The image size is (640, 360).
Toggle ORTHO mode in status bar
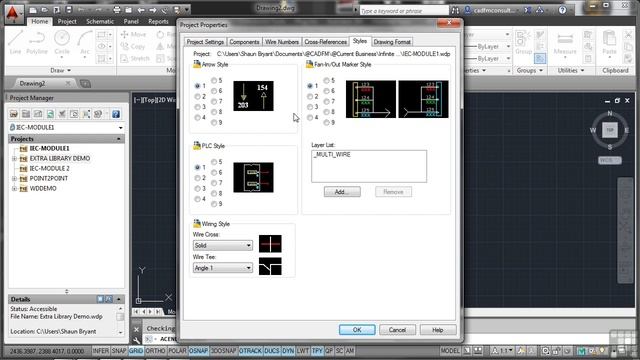coord(156,351)
